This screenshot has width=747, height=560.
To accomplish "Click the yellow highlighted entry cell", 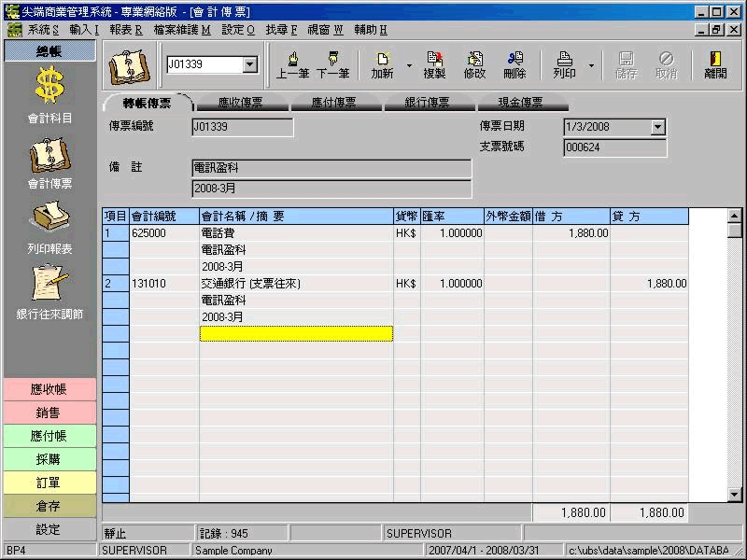I will click(296, 334).
